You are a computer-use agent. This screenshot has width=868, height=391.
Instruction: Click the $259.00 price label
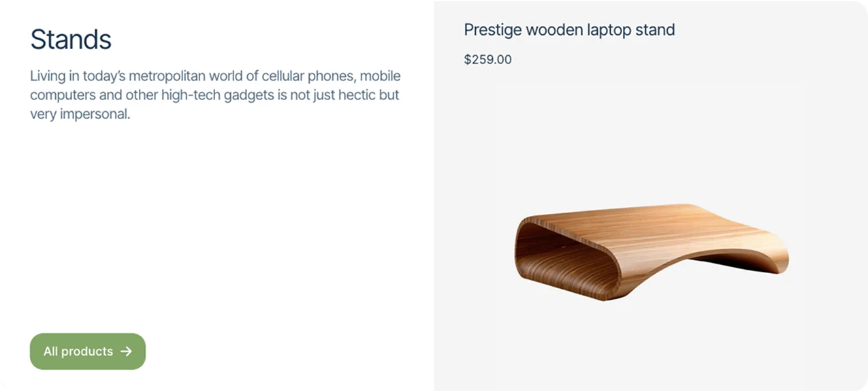point(487,59)
